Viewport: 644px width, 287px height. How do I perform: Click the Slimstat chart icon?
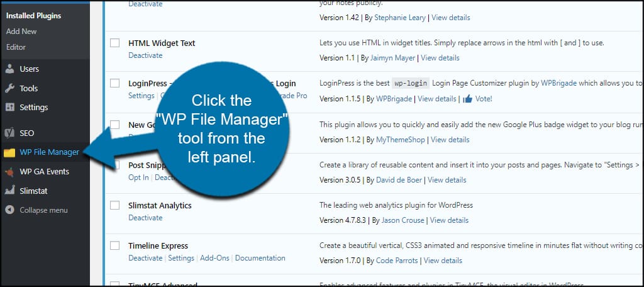tap(9, 191)
